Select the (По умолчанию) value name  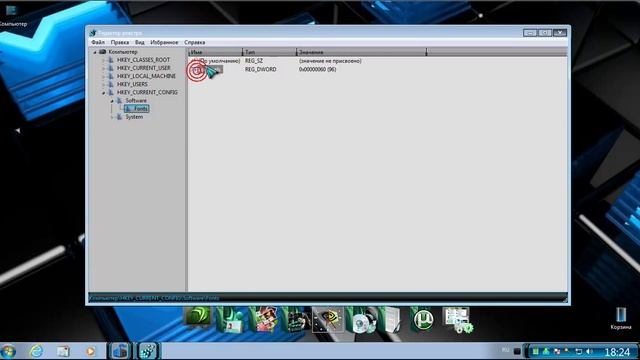click(220, 61)
